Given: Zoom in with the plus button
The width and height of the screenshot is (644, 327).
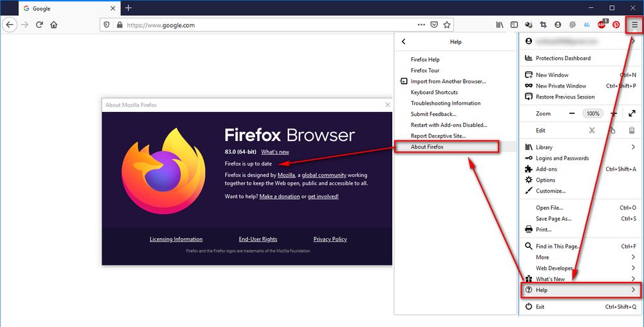Looking at the screenshot, I should (x=614, y=114).
